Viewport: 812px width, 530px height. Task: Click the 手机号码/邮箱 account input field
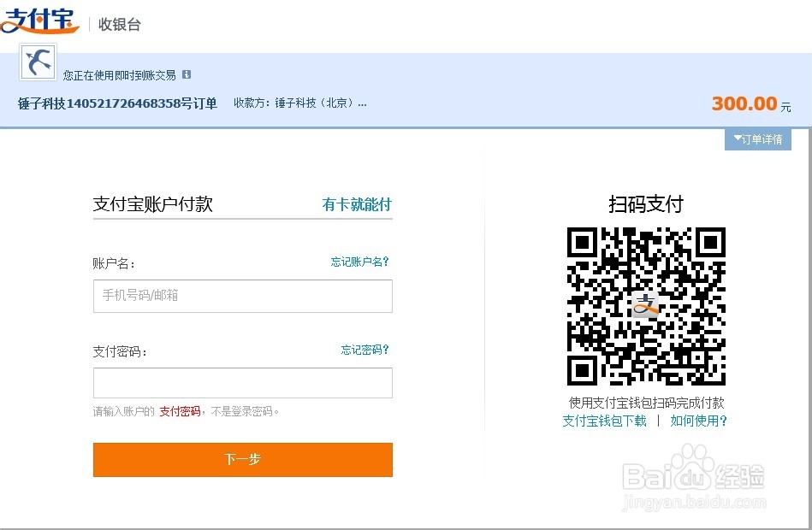pyautogui.click(x=242, y=297)
